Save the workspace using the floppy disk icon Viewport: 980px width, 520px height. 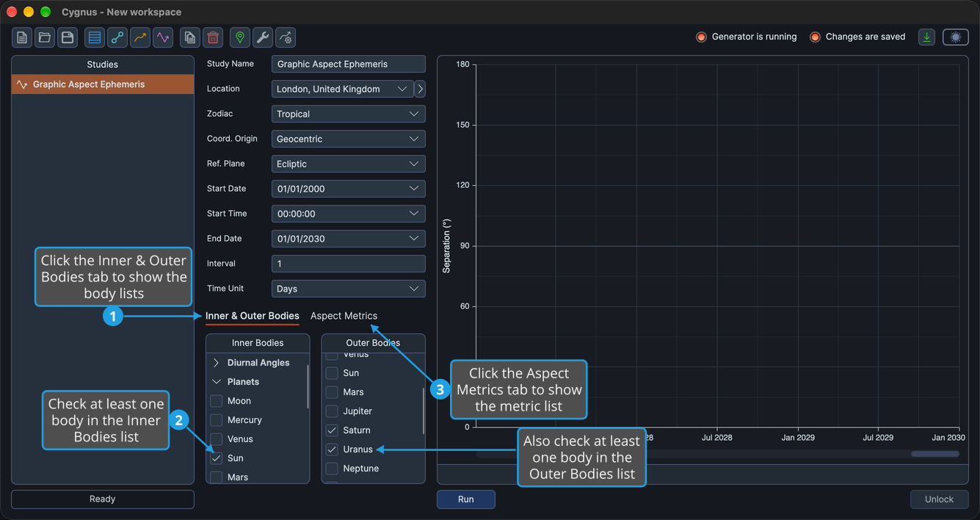pyautogui.click(x=68, y=37)
